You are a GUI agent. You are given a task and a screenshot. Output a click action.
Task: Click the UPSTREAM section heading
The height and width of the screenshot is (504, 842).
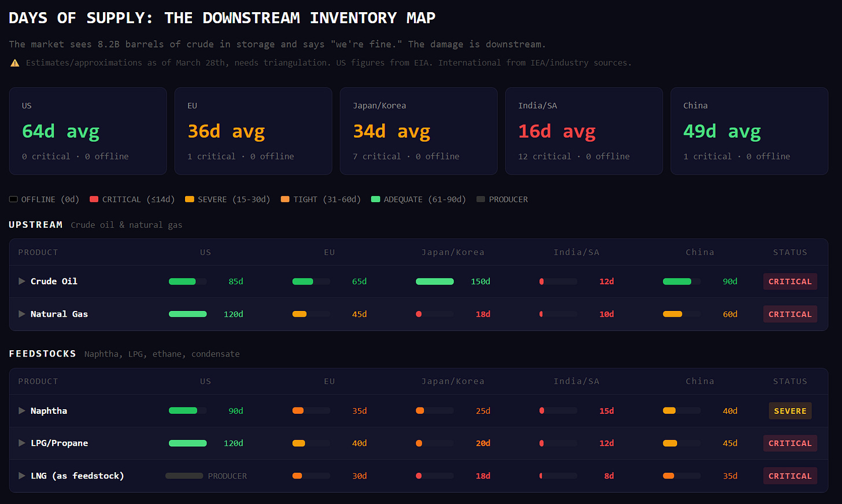tap(36, 225)
